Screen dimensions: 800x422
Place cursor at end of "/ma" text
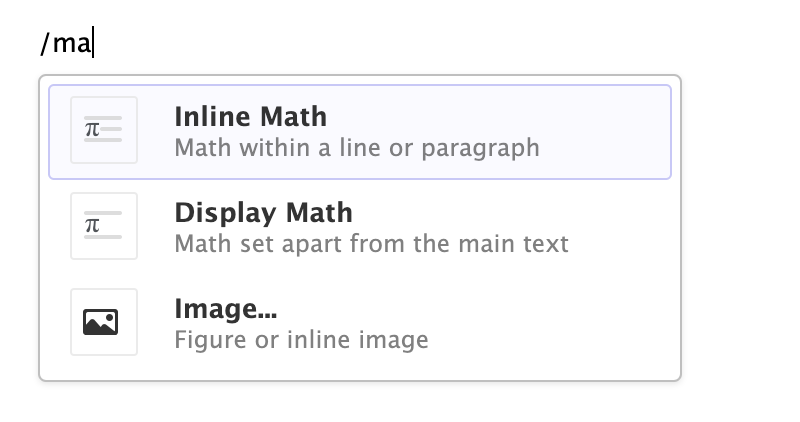pos(92,44)
